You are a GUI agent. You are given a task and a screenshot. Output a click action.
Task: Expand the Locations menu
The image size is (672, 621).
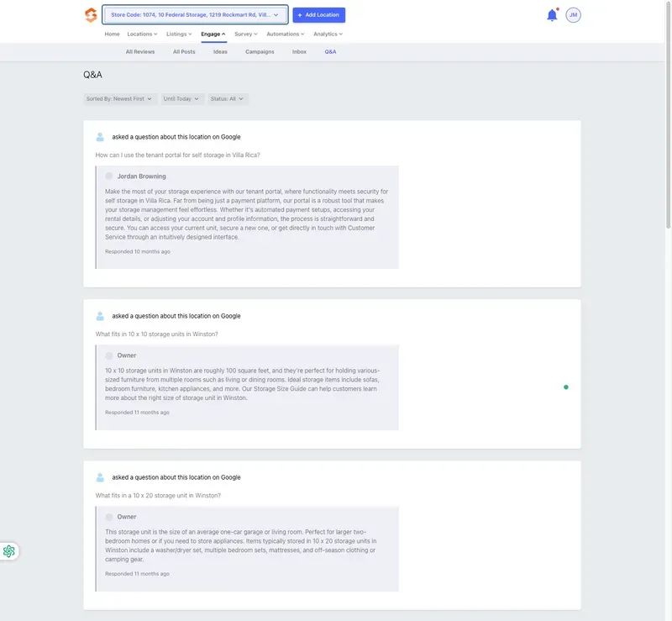pyautogui.click(x=142, y=34)
